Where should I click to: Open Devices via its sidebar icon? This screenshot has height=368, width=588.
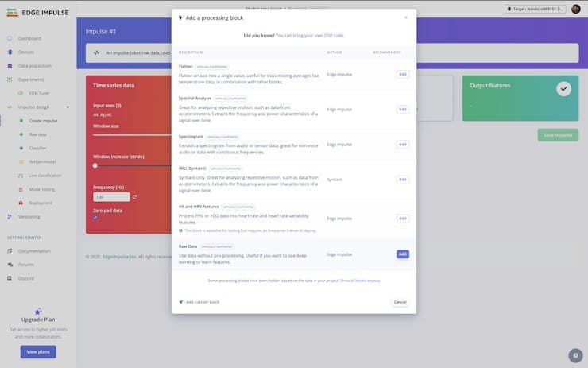(10, 52)
